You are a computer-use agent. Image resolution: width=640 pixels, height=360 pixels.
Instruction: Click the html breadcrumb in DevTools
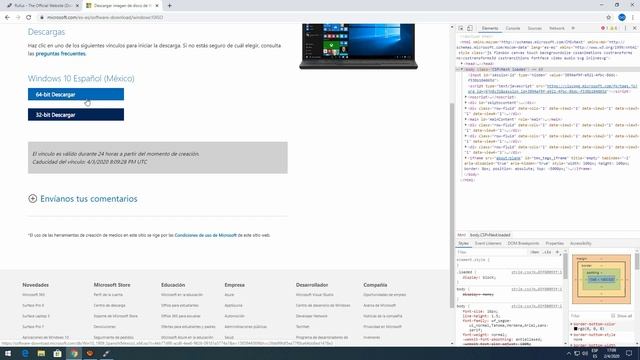(x=461, y=235)
